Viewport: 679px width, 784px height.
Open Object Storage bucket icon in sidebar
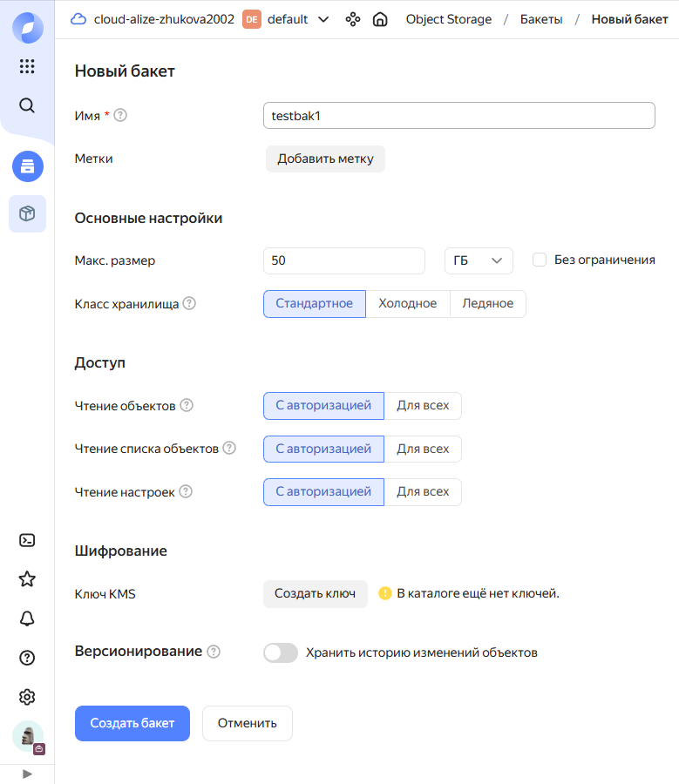pyautogui.click(x=27, y=166)
